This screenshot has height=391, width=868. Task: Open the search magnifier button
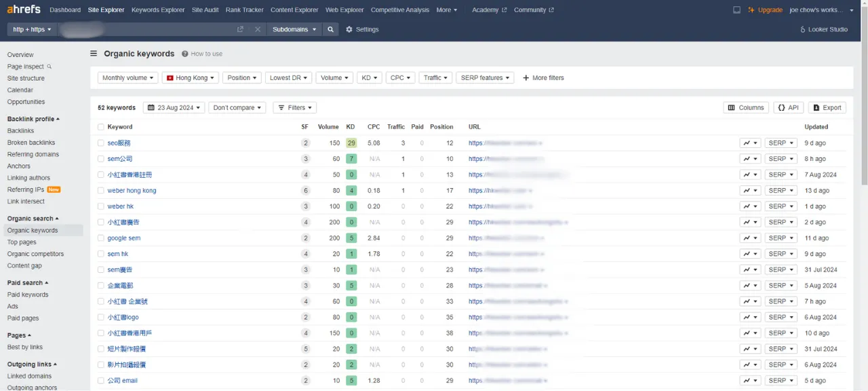pyautogui.click(x=330, y=30)
